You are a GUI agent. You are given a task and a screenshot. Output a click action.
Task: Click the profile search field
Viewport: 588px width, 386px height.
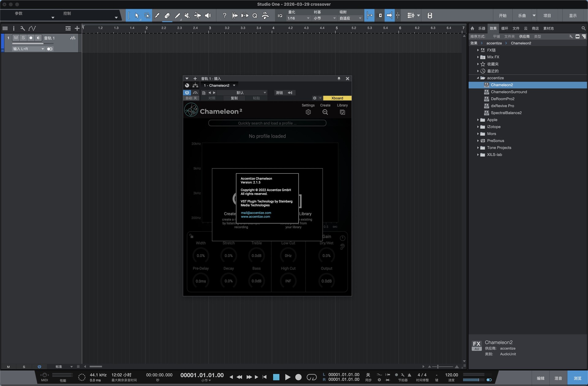tap(267, 123)
